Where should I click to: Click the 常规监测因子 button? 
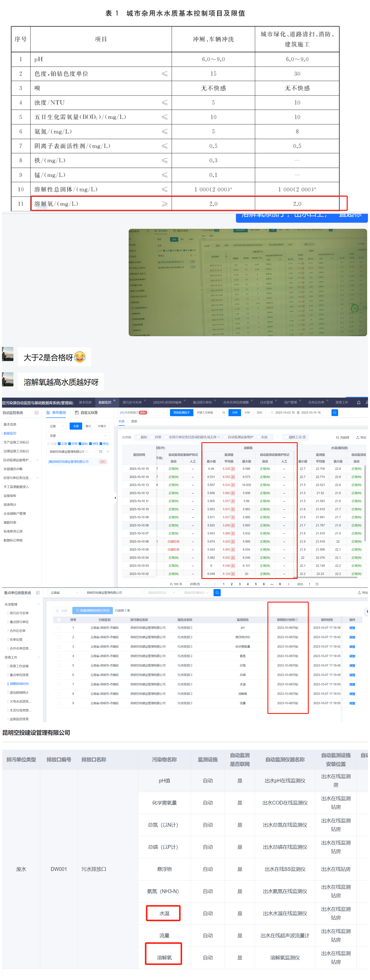point(181,412)
